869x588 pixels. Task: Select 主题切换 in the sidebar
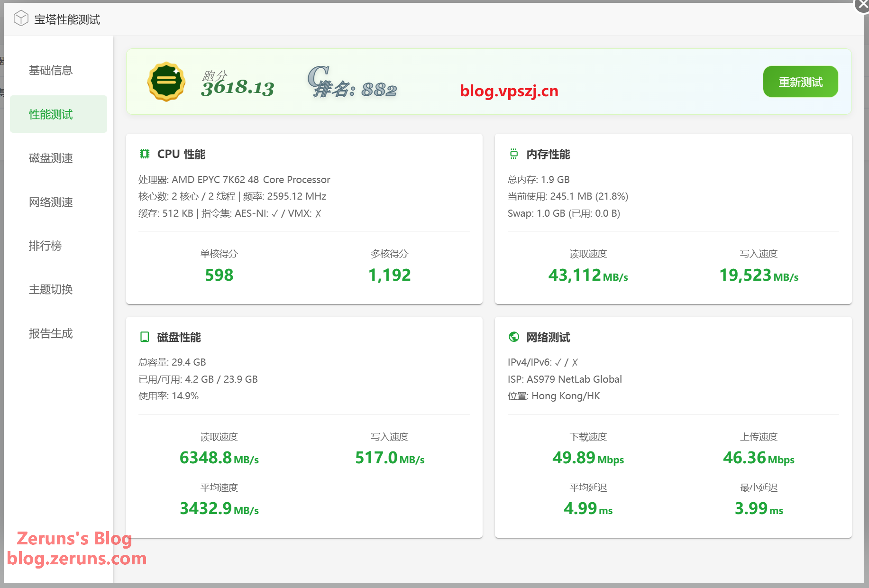click(51, 289)
